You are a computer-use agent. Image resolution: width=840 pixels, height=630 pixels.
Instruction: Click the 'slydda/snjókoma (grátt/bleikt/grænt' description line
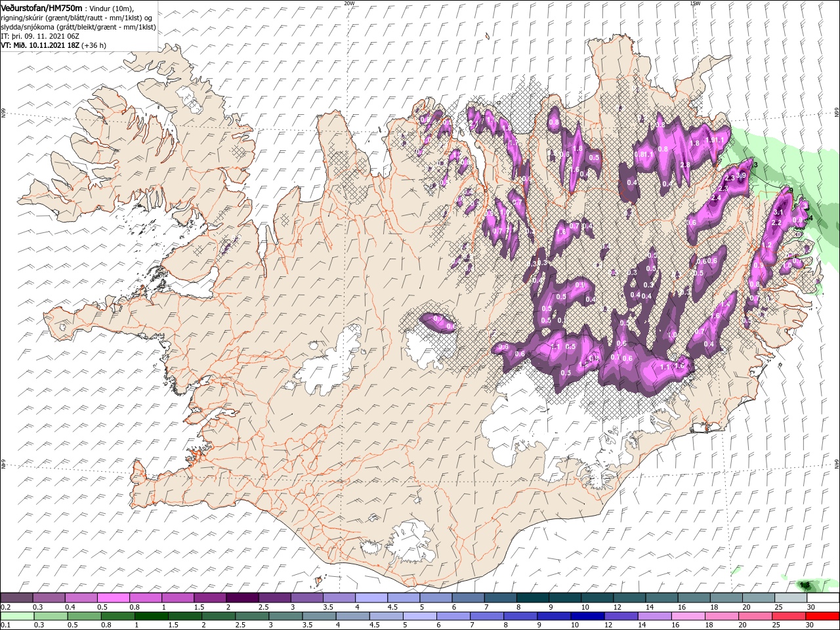78,27
